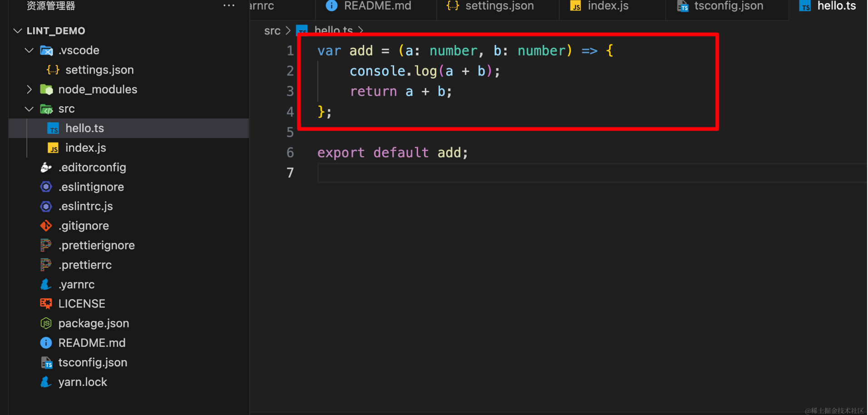Screen dimensions: 868x415
Task: Collapse the src folder chevron
Action: click(29, 109)
